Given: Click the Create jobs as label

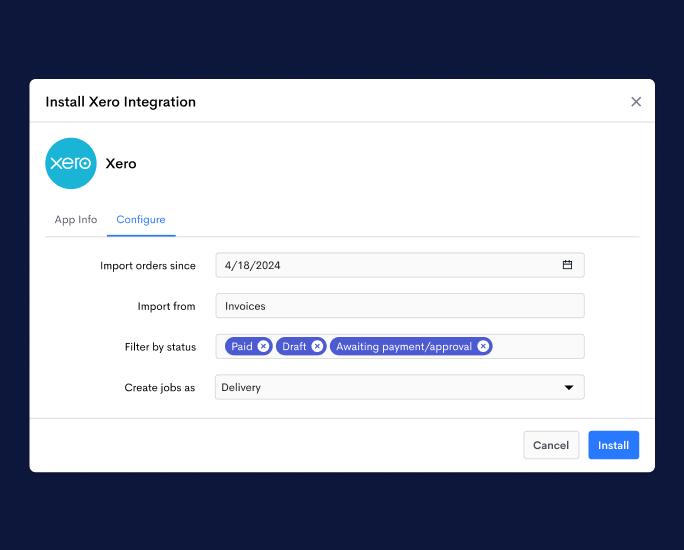Looking at the screenshot, I should (x=160, y=387).
